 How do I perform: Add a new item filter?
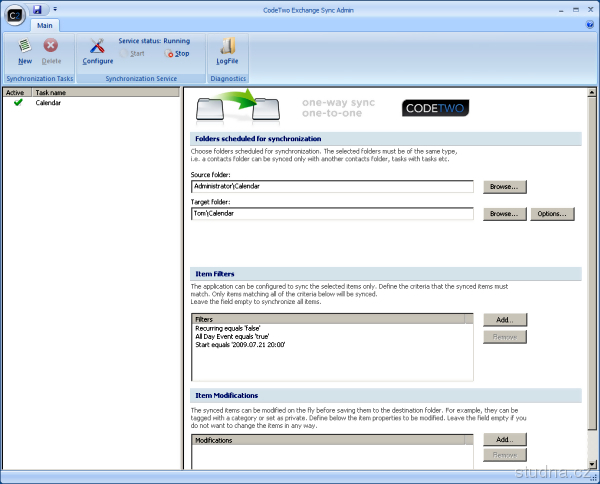(505, 320)
